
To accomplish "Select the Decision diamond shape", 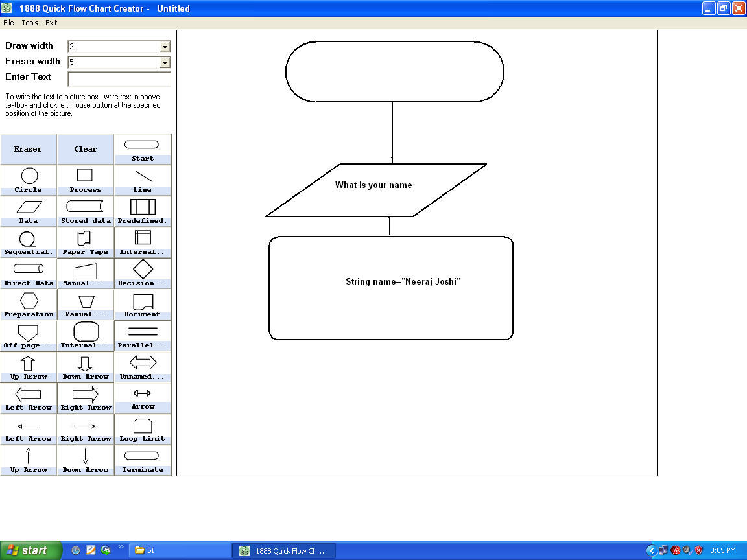I will tap(143, 274).
